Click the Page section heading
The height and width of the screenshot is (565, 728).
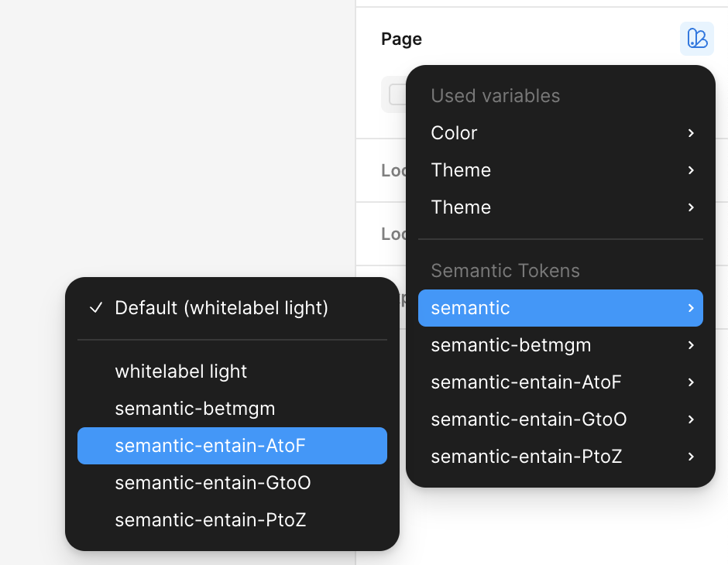[401, 39]
